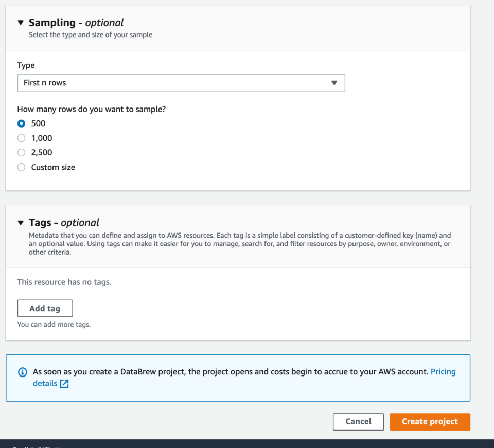Pick the Custom size sampling option
The height and width of the screenshot is (448, 494).
(x=21, y=167)
